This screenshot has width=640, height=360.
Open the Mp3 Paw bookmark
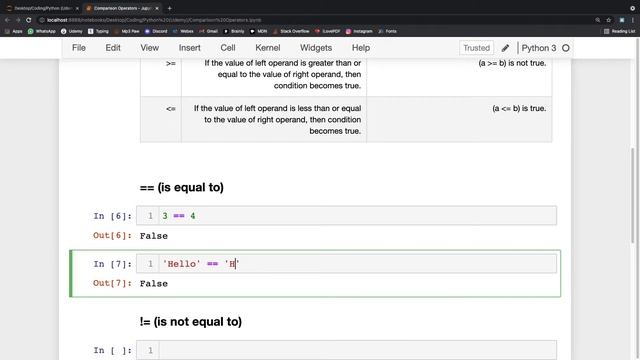tap(127, 31)
